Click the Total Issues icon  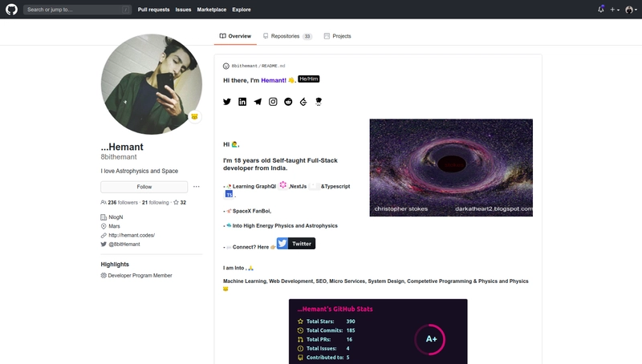[300, 349]
